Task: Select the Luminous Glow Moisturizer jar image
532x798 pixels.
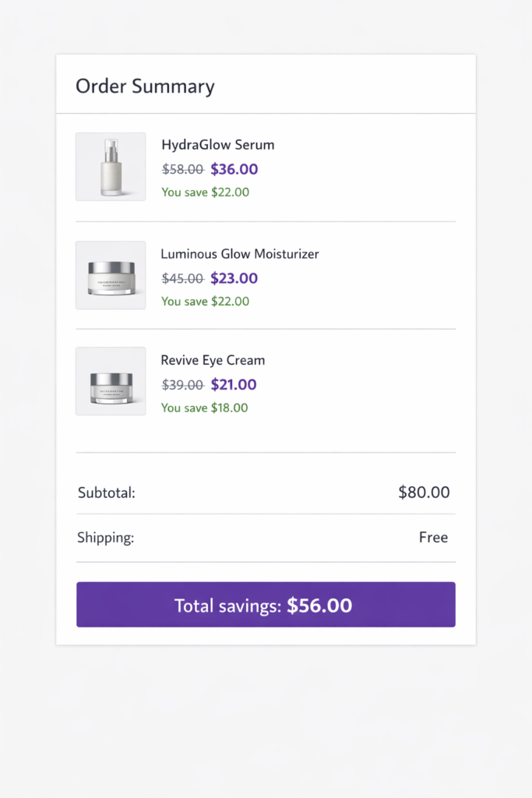Action: [110, 275]
